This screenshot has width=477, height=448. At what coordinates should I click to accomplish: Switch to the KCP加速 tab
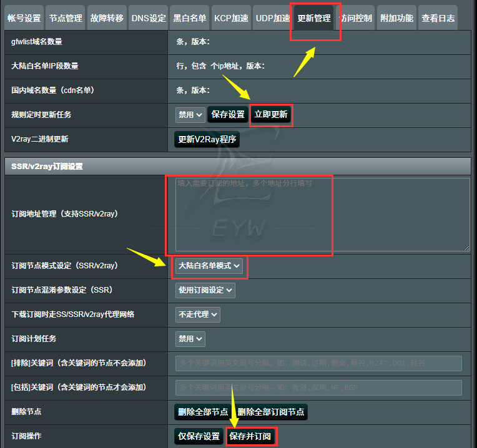point(230,18)
